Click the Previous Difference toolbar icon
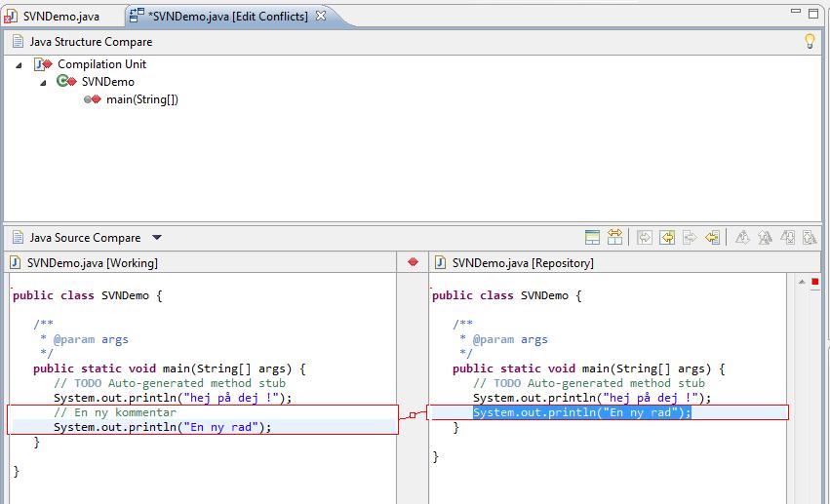Image resolution: width=830 pixels, height=504 pixels. pos(765,238)
